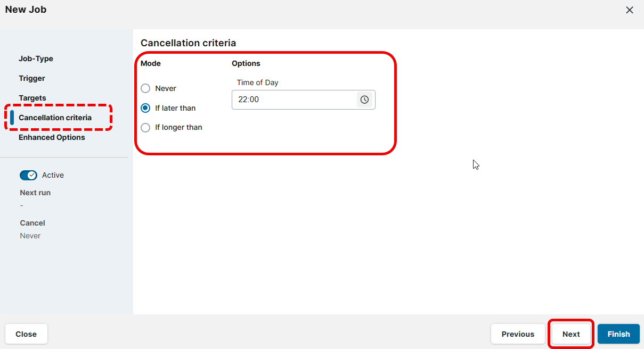644x349 pixels.
Task: Toggle the Active job switch
Action: point(28,175)
